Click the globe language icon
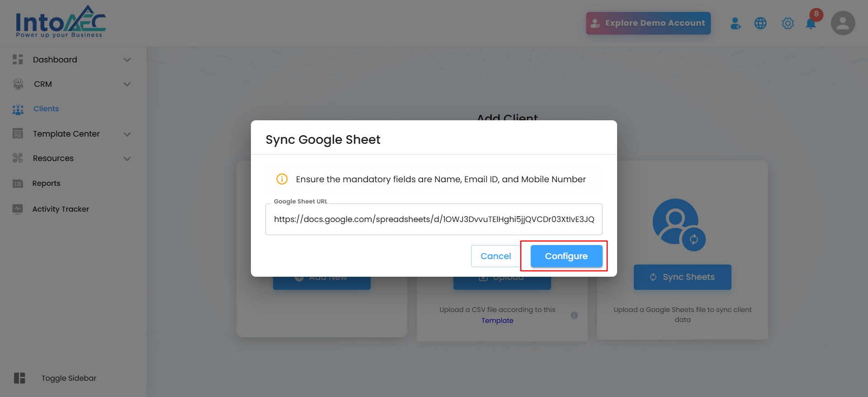The width and height of the screenshot is (868, 397). pyautogui.click(x=760, y=24)
